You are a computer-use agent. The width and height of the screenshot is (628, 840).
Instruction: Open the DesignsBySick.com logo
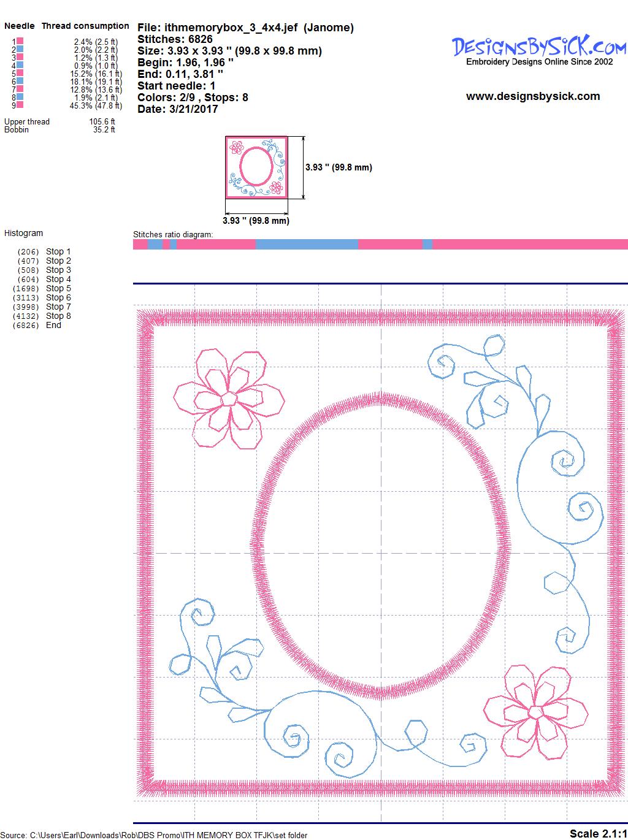click(539, 49)
